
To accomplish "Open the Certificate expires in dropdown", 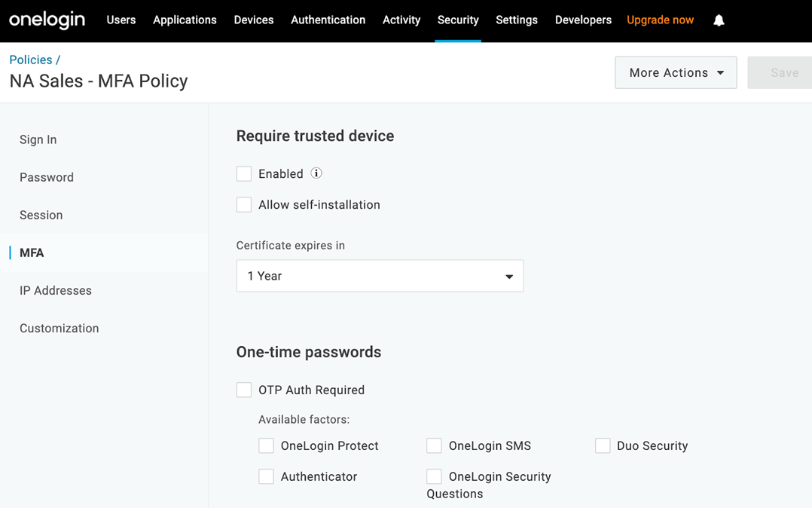I will pos(380,276).
